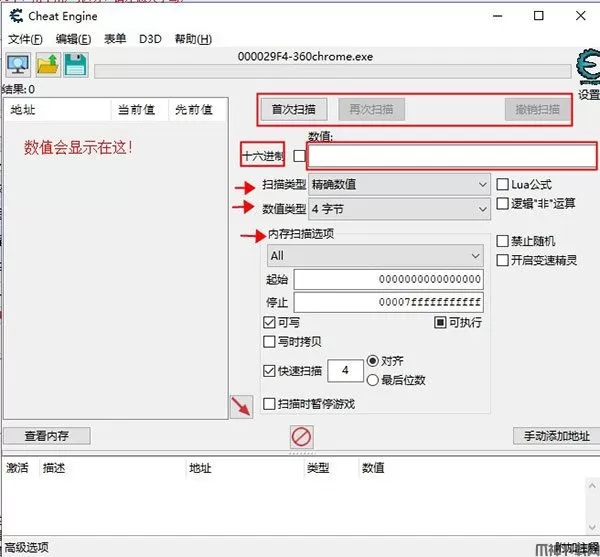Click 再次扫描 button

point(371,109)
